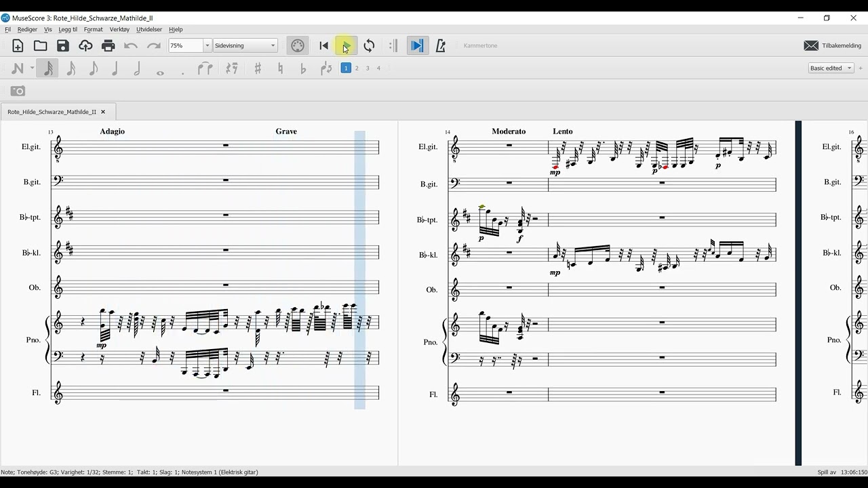
Task: Open the Format menu
Action: [x=94, y=29]
